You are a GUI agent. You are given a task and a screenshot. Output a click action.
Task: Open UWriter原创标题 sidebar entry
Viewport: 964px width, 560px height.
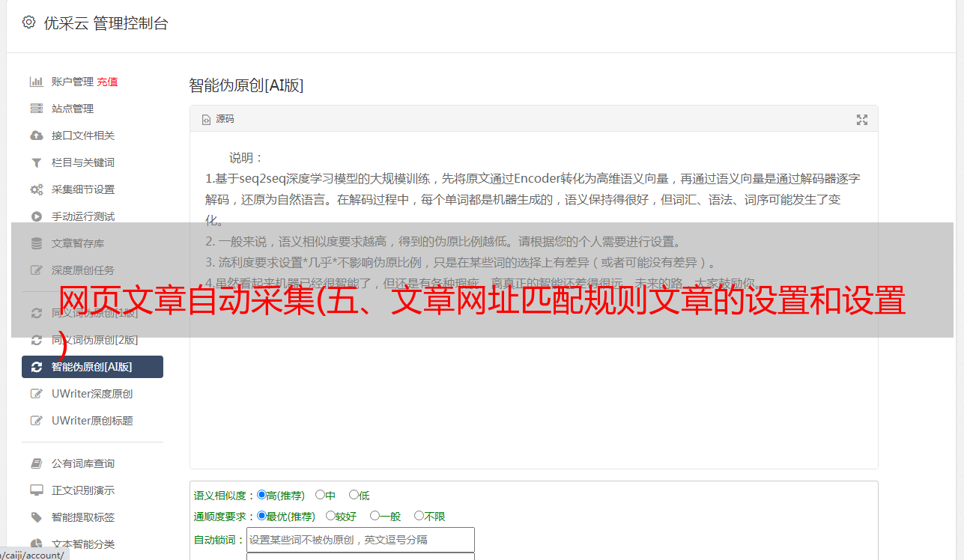[92, 421]
